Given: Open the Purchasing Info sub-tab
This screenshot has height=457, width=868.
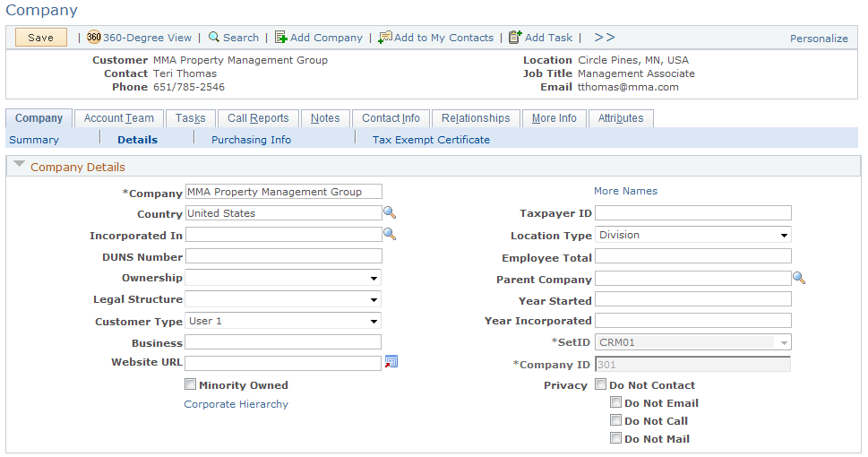Looking at the screenshot, I should pos(251,140).
